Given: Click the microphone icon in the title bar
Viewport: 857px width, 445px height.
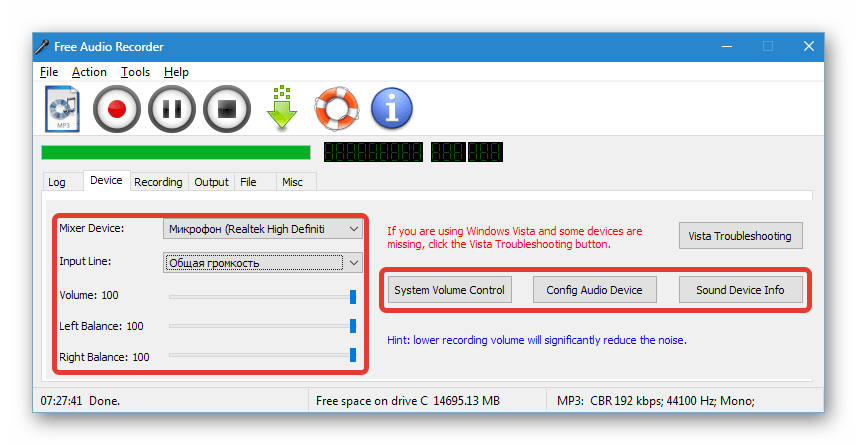Looking at the screenshot, I should click(x=42, y=47).
